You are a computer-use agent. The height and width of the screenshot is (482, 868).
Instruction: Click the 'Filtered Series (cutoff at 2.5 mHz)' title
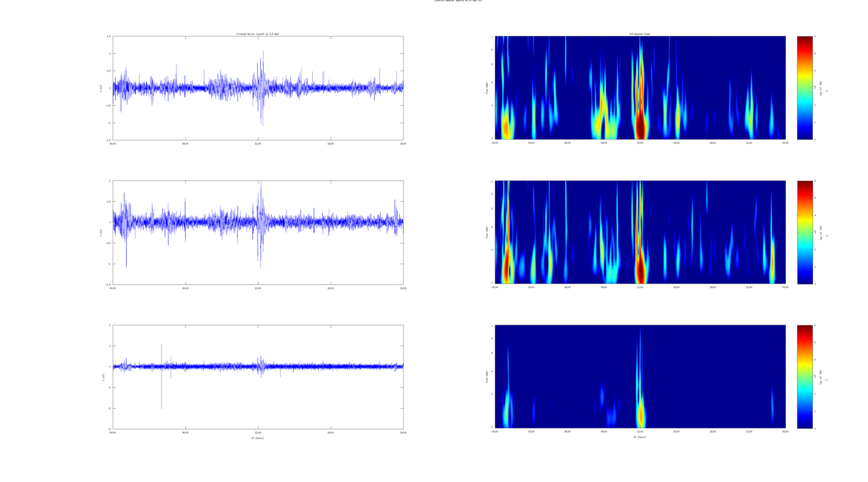258,34
